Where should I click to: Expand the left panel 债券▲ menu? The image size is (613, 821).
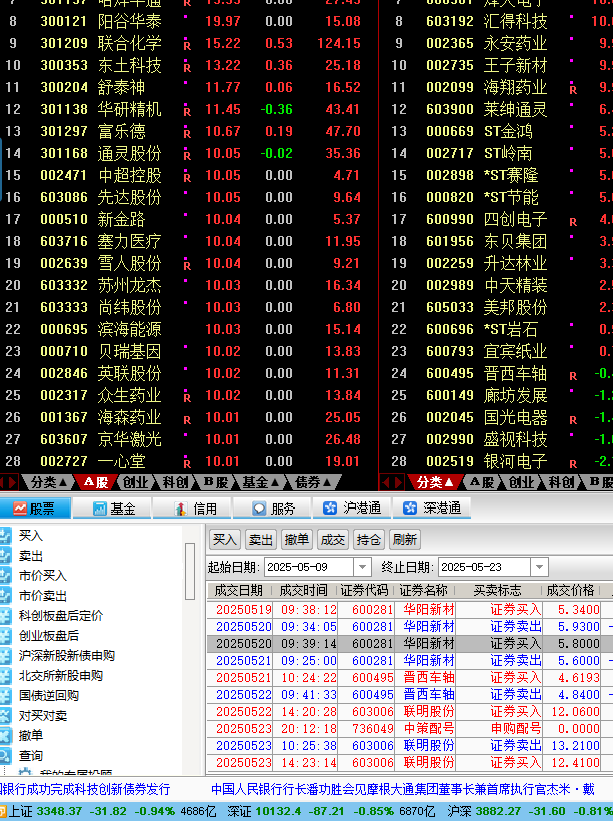(x=313, y=482)
